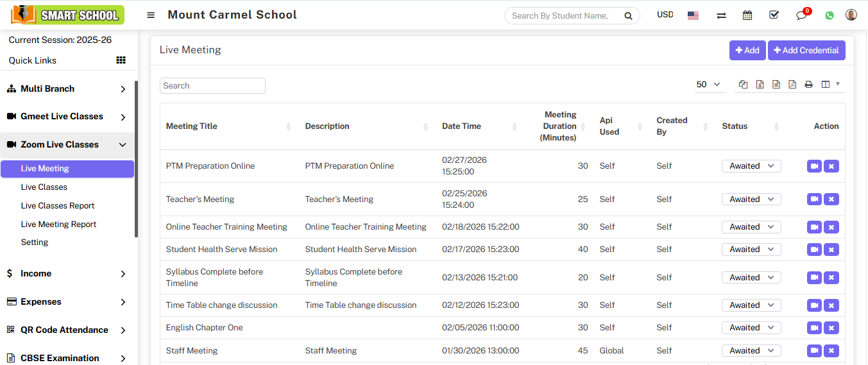
Task: Start PTM Preparation Online meeting video icon
Action: coord(814,166)
